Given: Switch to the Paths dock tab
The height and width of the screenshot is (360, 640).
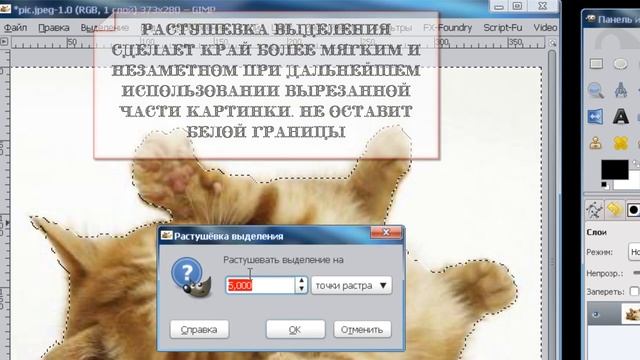Looking at the screenshot, I should (x=594, y=210).
